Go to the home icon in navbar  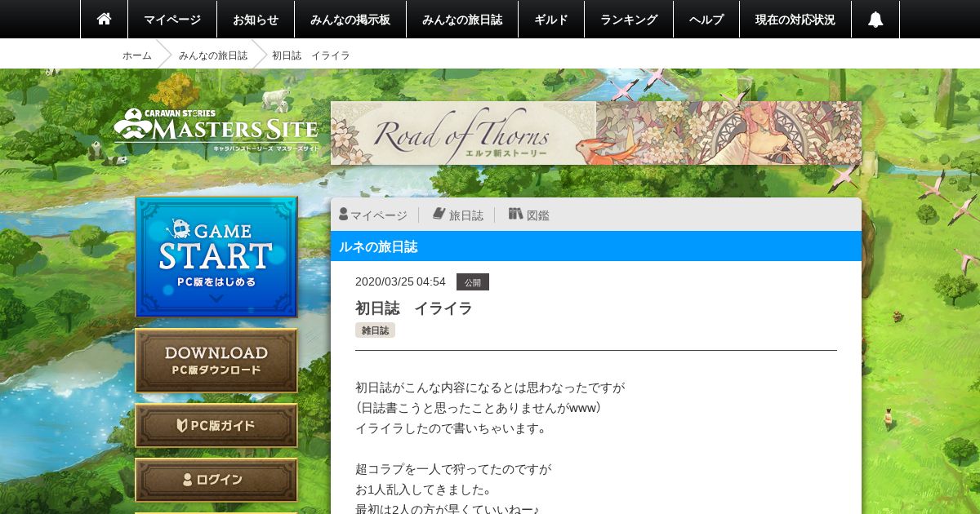(104, 19)
